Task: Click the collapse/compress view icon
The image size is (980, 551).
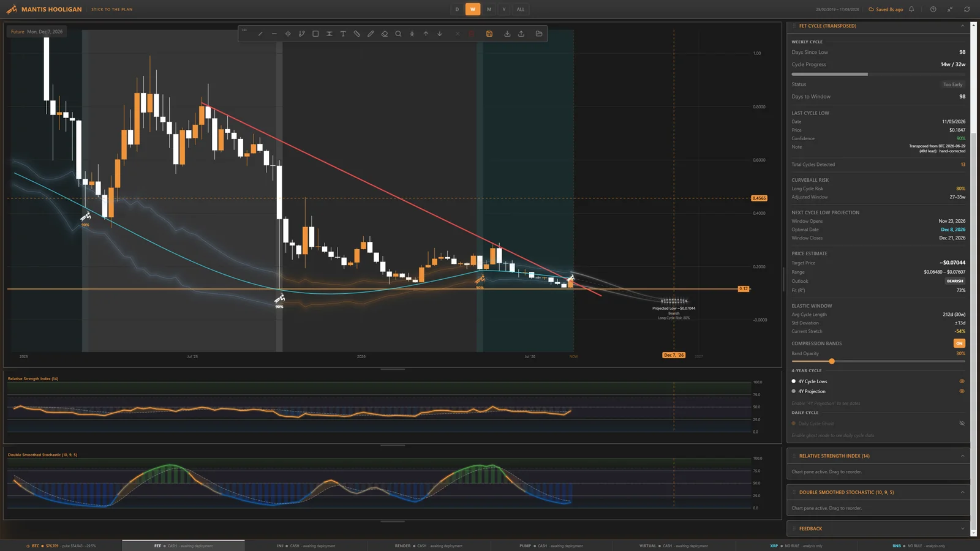Action: point(950,9)
